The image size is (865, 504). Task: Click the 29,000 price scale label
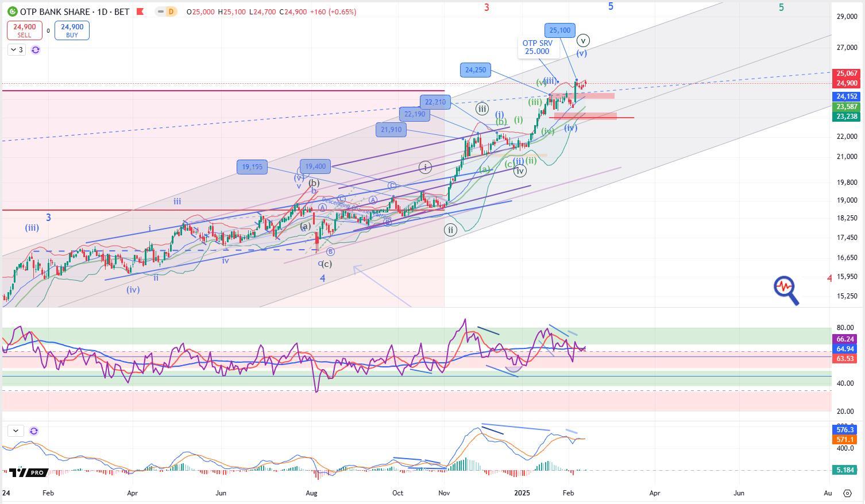point(847,17)
